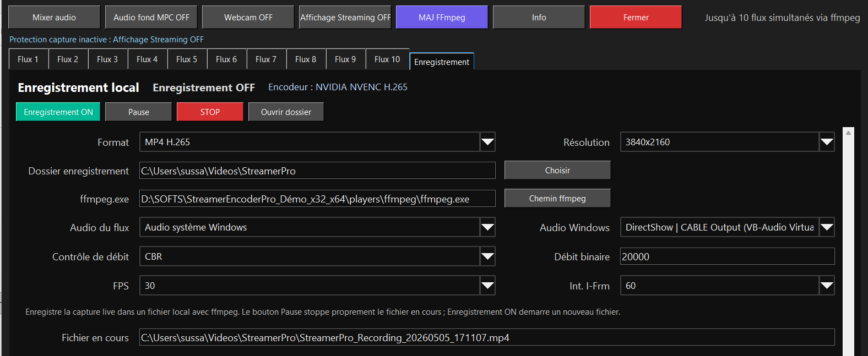868x356 pixels.
Task: Switch to the Flux 1 tab
Action: (29, 59)
